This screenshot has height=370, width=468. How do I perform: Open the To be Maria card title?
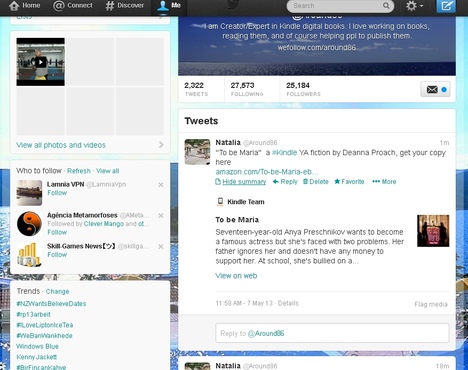237,220
